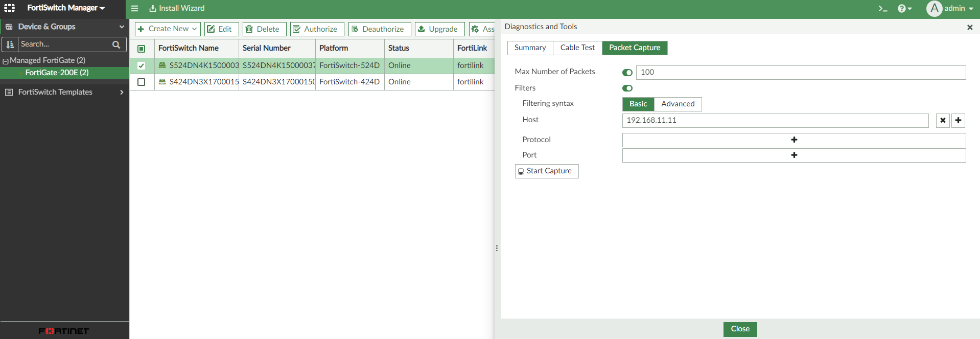Open FortiSwitch Manager module dropdown

pyautogui.click(x=66, y=8)
